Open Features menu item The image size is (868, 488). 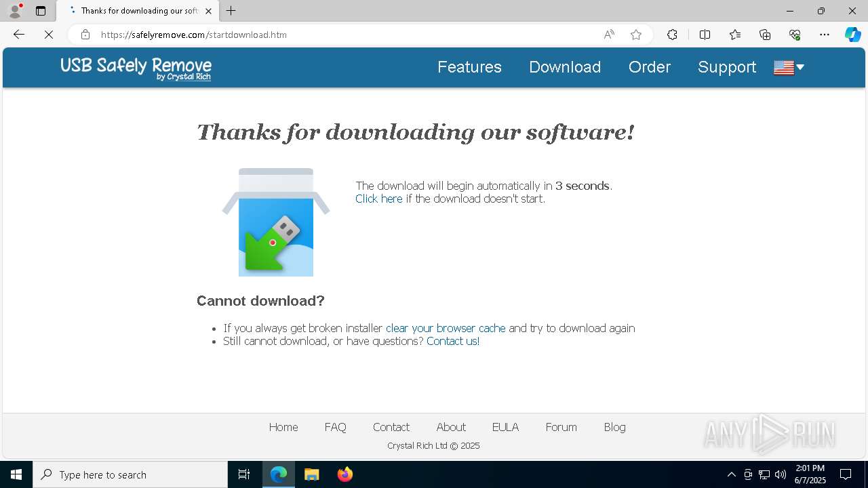(469, 67)
